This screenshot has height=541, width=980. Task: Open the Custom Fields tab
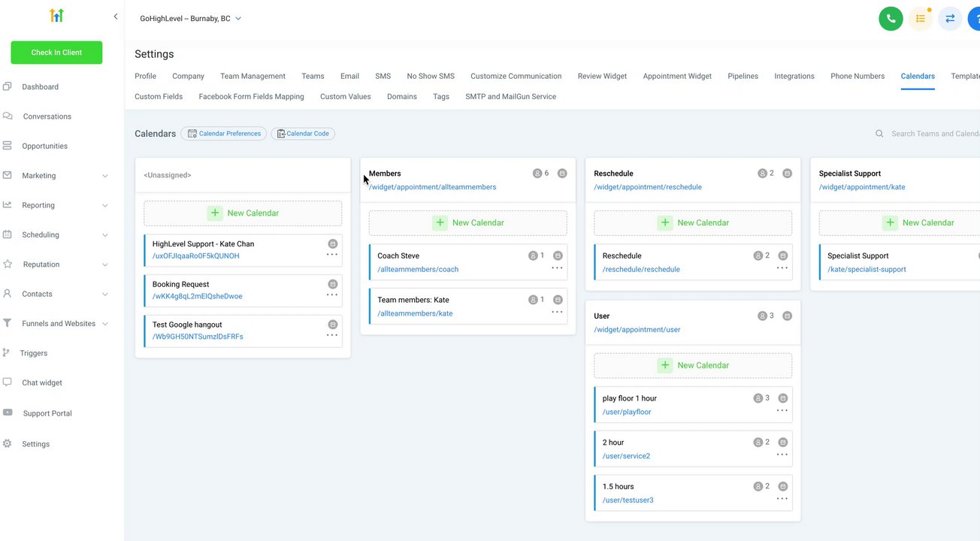[159, 96]
